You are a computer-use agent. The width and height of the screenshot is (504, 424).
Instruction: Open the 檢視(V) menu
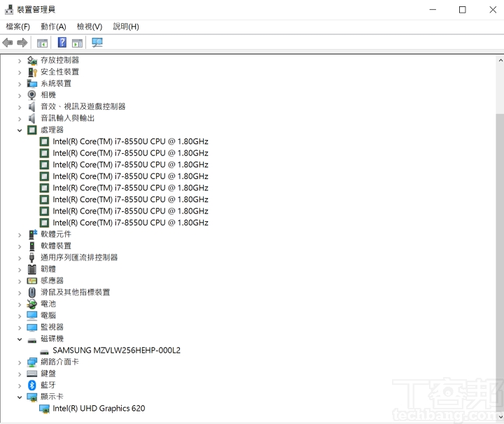(90, 27)
